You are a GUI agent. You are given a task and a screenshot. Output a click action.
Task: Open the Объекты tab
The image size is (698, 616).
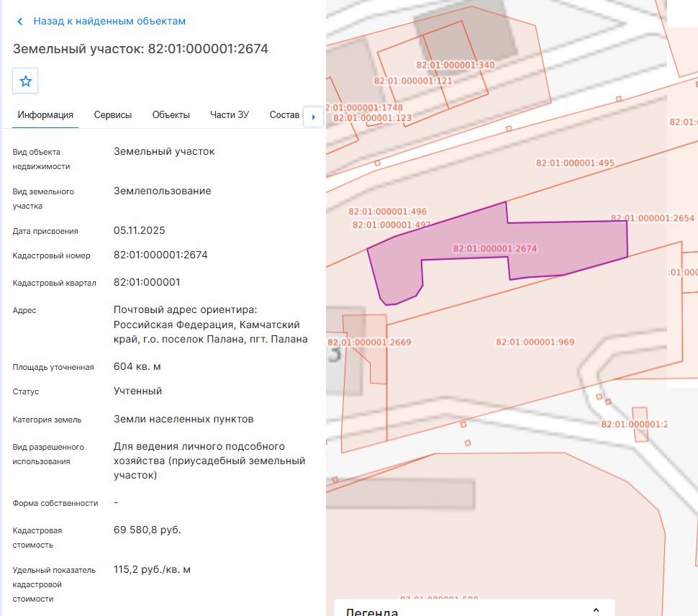[171, 115]
